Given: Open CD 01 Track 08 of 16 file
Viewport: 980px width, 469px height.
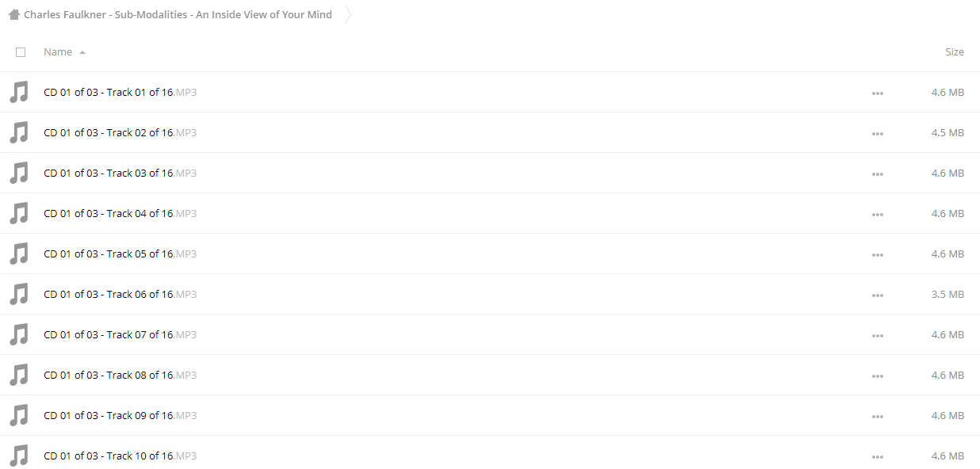Looking at the screenshot, I should (120, 375).
